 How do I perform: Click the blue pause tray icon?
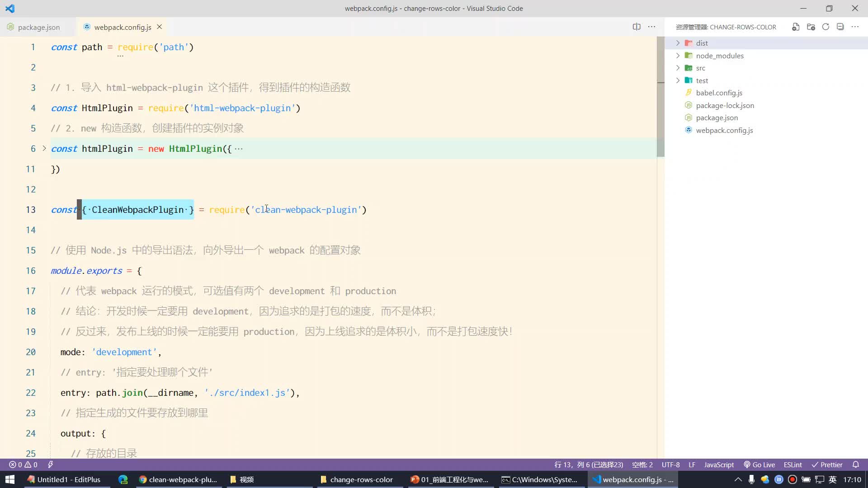click(778, 479)
